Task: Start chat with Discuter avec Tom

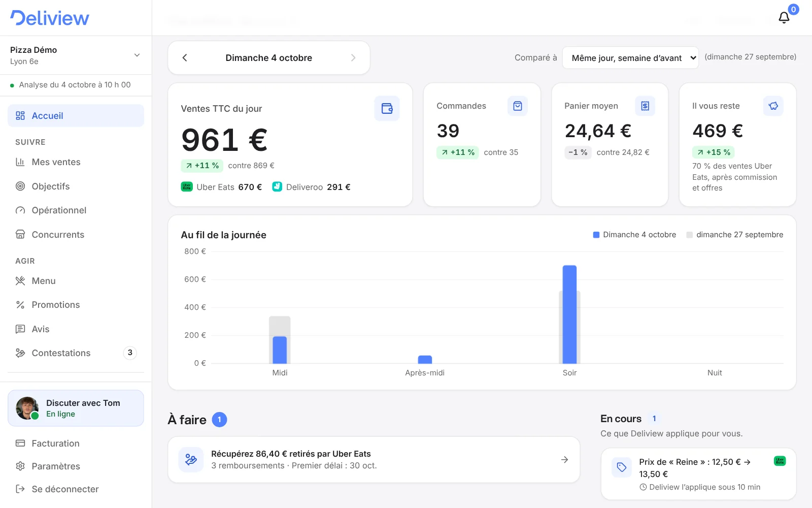Action: (x=76, y=408)
